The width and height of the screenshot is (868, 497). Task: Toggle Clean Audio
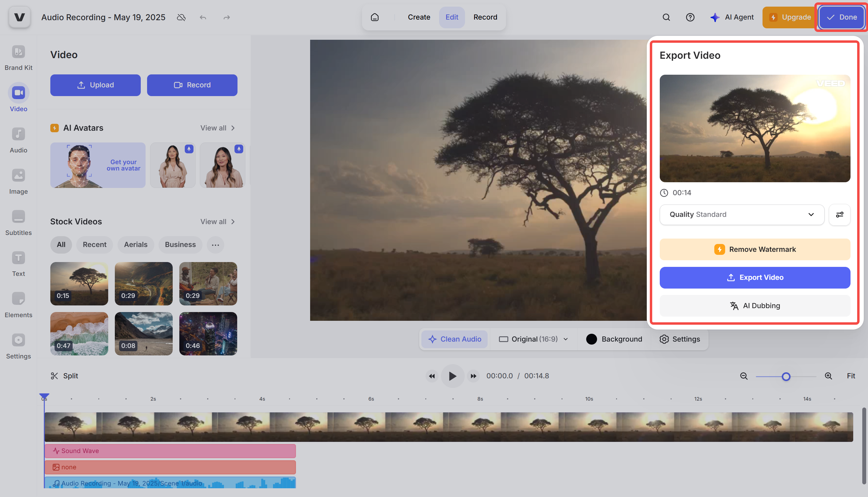point(454,339)
